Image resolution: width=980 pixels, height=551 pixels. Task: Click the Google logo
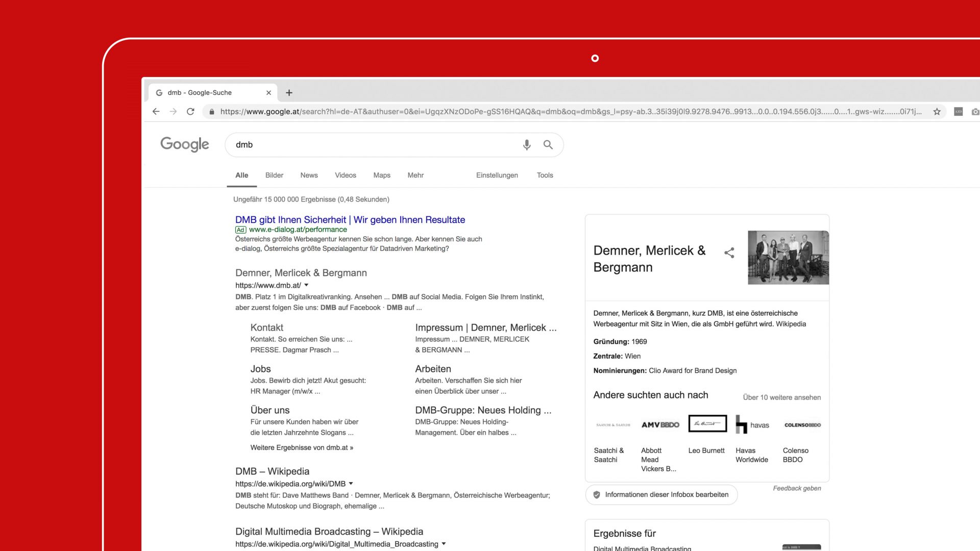click(185, 144)
